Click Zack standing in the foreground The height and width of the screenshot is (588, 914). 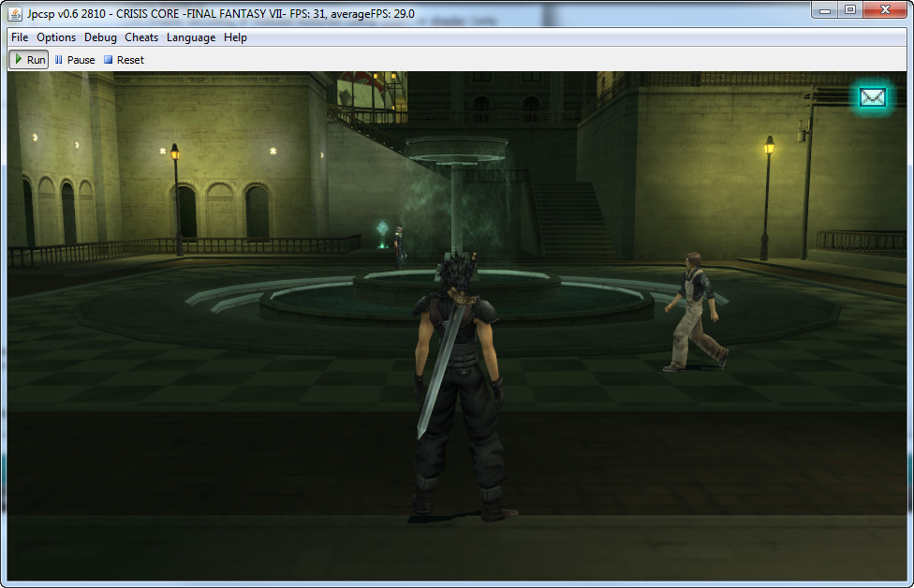click(x=461, y=388)
